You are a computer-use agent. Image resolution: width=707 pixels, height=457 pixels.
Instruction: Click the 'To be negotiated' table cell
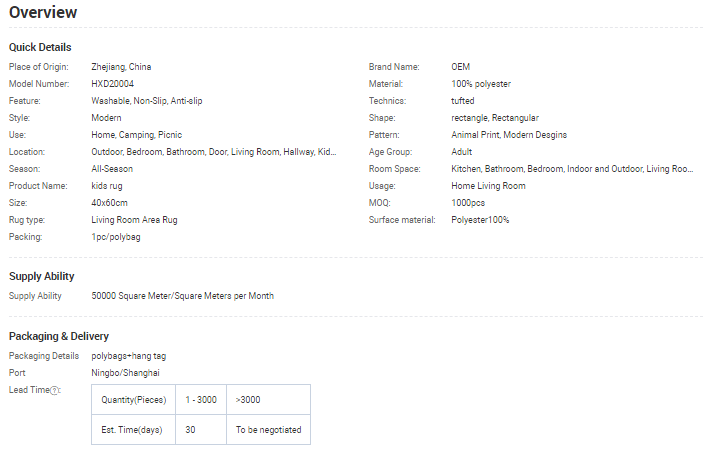[268, 430]
